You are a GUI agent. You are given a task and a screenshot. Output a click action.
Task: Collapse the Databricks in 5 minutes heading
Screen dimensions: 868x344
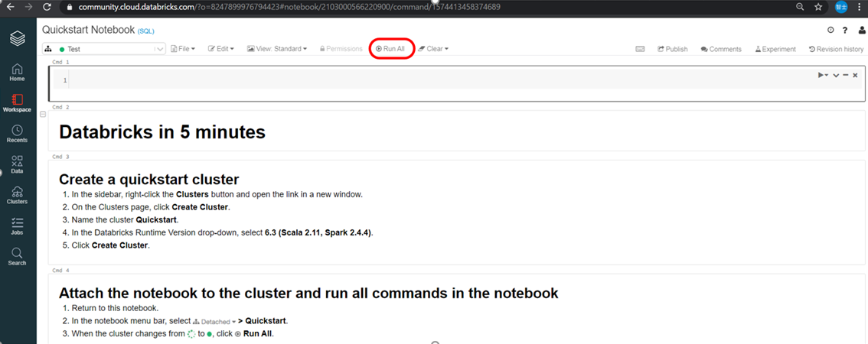[x=43, y=115]
